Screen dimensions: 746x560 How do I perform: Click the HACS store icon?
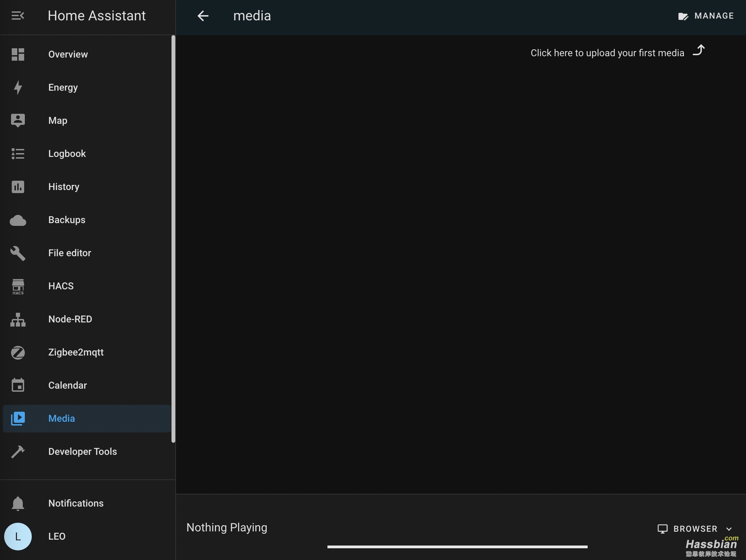(x=18, y=287)
